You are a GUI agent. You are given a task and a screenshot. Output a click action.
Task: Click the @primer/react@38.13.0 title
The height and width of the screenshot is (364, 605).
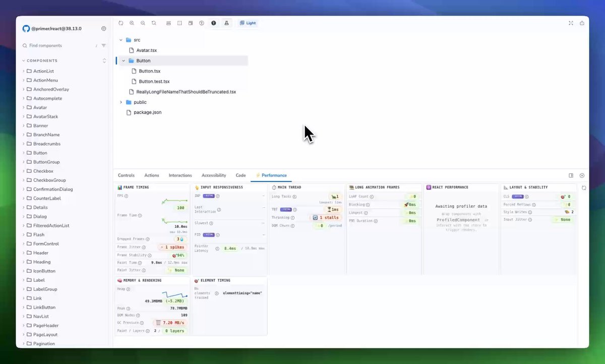pos(56,29)
